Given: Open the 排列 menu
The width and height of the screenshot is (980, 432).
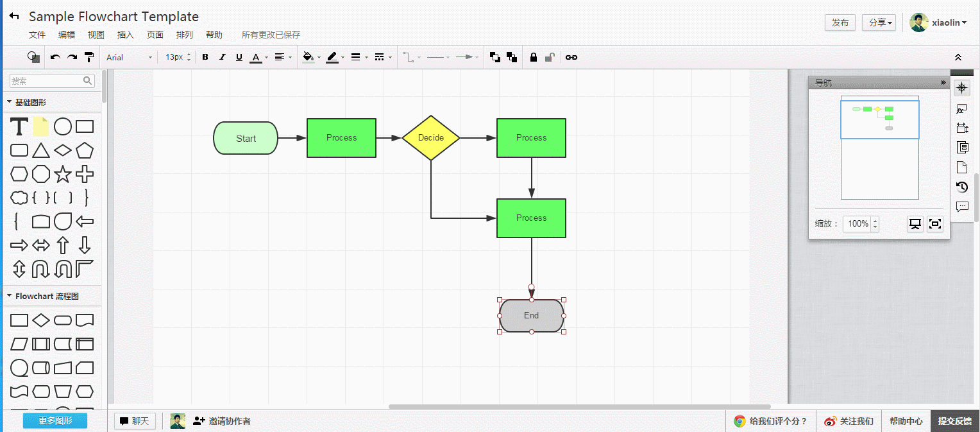Looking at the screenshot, I should 184,35.
